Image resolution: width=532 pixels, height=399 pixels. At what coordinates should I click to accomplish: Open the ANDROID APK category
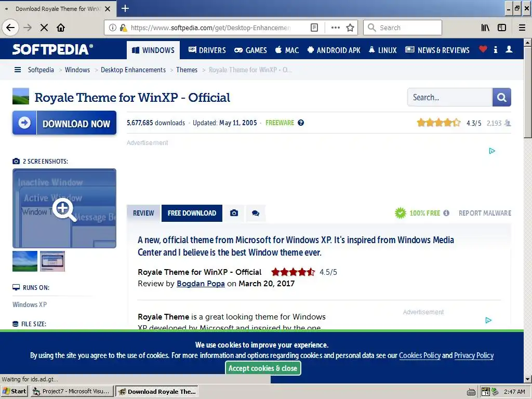pos(334,50)
